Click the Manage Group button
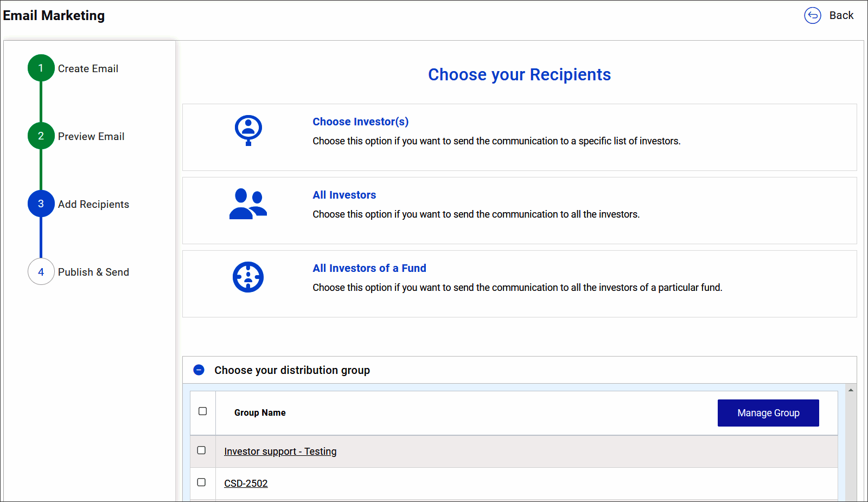868x502 pixels. pos(768,412)
